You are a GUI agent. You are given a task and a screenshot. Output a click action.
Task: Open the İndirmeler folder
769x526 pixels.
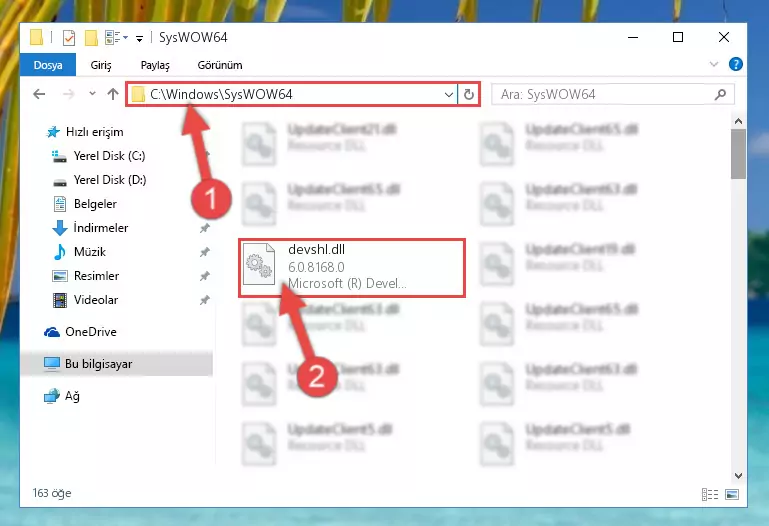click(101, 228)
